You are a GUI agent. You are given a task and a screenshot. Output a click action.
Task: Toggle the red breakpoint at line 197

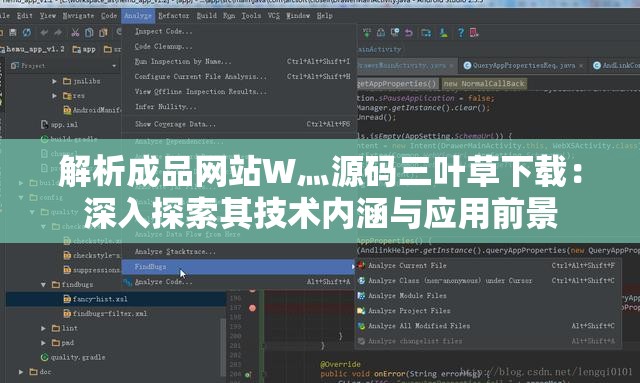[253, 308]
